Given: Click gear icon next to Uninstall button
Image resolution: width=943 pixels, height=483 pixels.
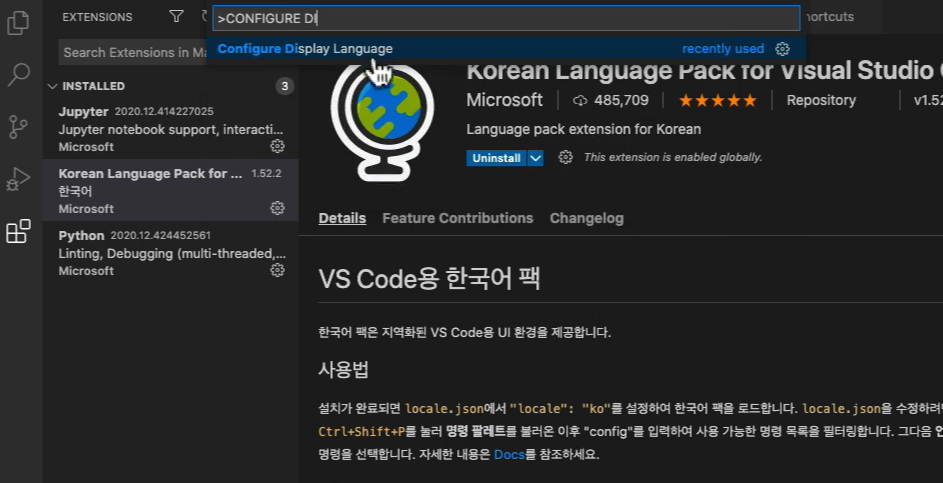Looking at the screenshot, I should [565, 158].
